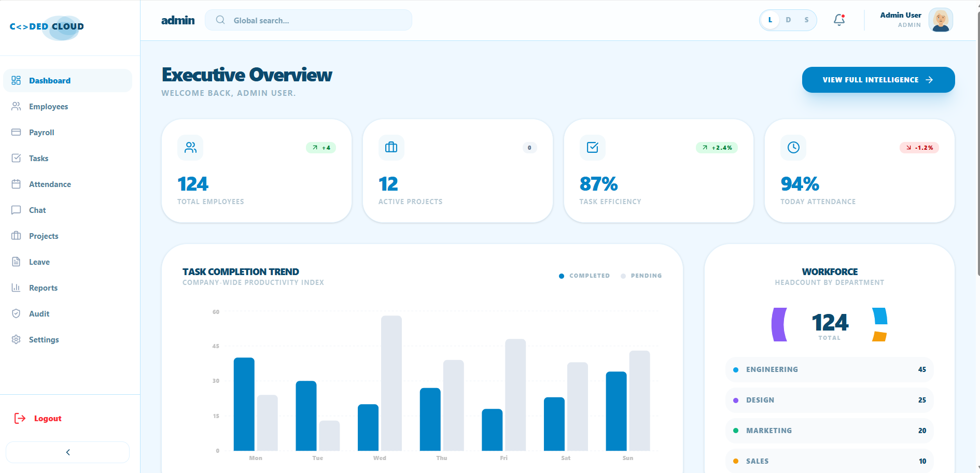Open the Payroll menu item
Image resolution: width=980 pixels, height=473 pixels.
click(x=67, y=132)
